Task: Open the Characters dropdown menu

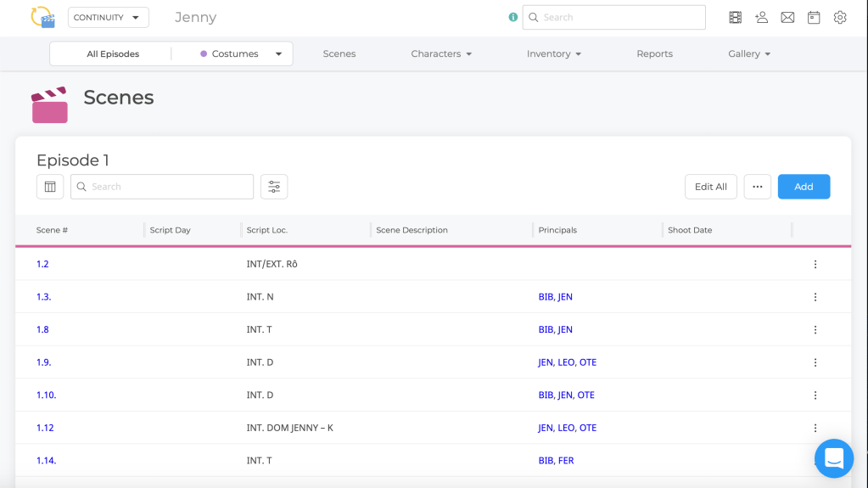Action: point(441,53)
